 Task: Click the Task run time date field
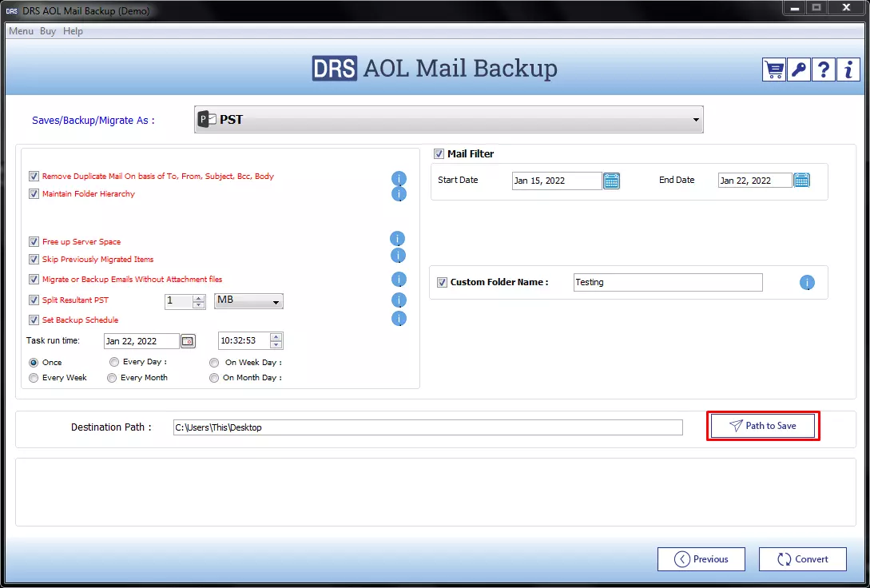tap(141, 341)
